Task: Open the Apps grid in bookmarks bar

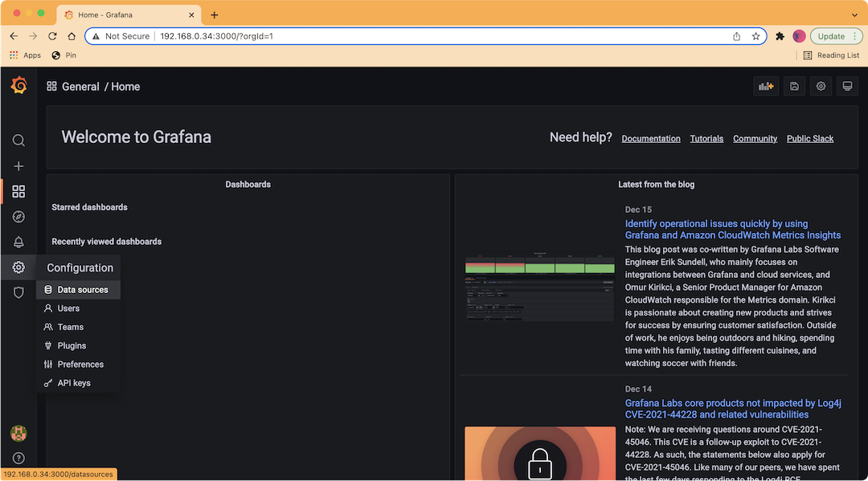Action: 26,55
